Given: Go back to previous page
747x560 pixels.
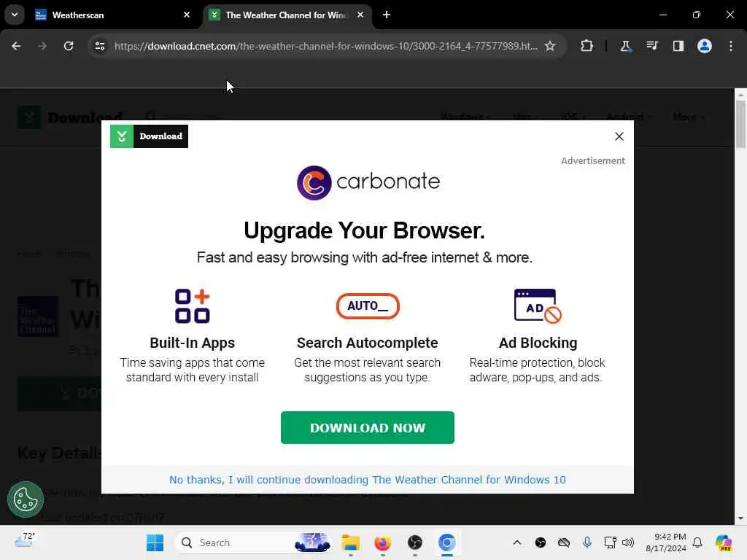Looking at the screenshot, I should pyautogui.click(x=16, y=46).
